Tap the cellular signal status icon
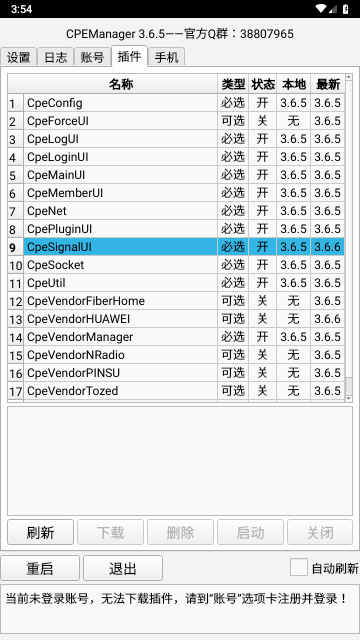 coord(333,9)
